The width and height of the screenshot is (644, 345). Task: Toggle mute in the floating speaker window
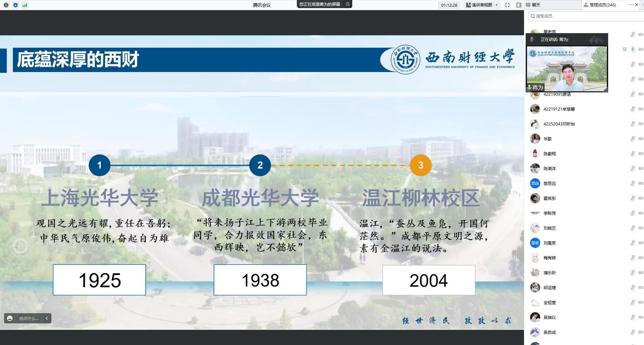[532, 40]
